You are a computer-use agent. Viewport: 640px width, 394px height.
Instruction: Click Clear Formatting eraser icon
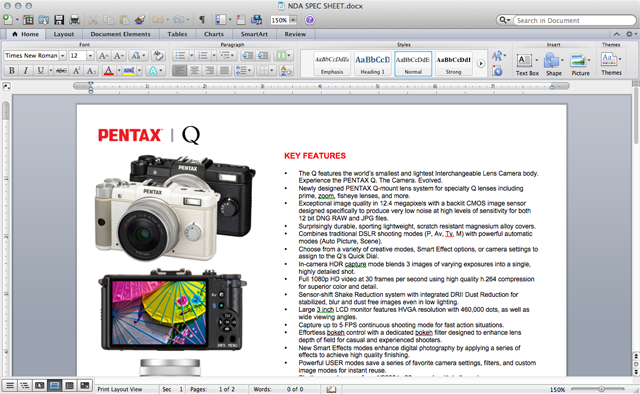point(158,56)
